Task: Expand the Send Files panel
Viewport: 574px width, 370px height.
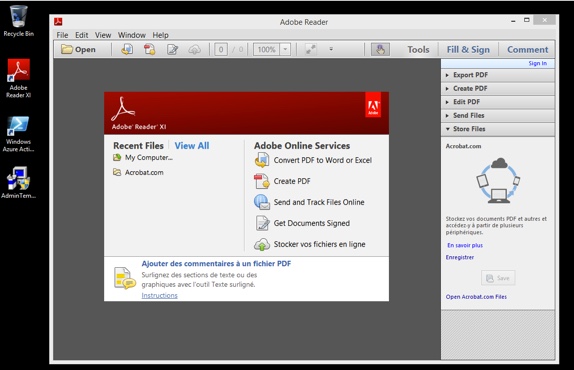Action: (x=497, y=116)
